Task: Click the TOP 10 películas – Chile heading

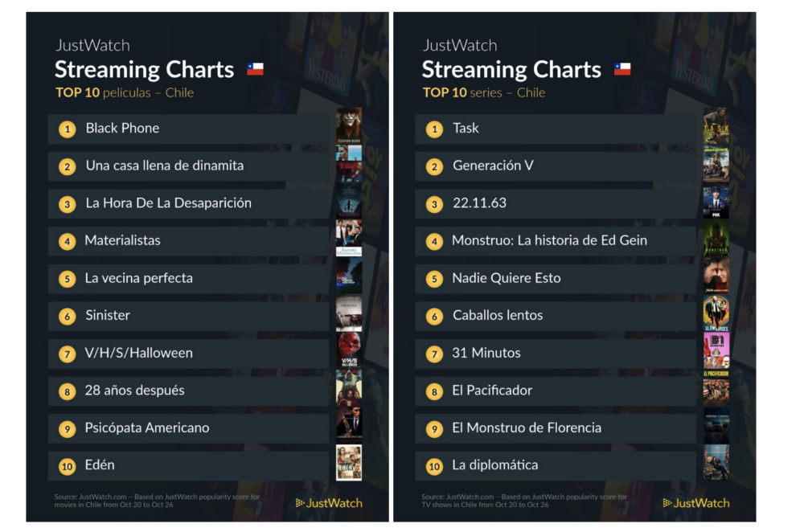Action: coord(125,92)
